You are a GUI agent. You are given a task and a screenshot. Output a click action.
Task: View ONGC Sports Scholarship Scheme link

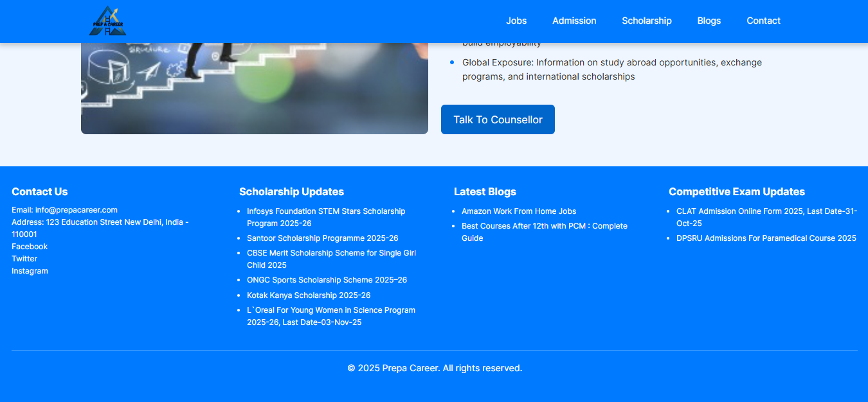327,280
